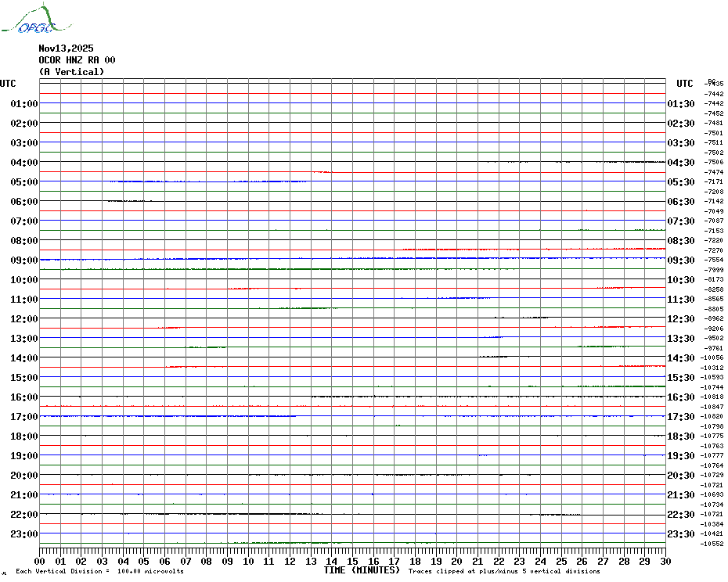
Task: Click the DC offset value -9206
Action: pos(714,329)
